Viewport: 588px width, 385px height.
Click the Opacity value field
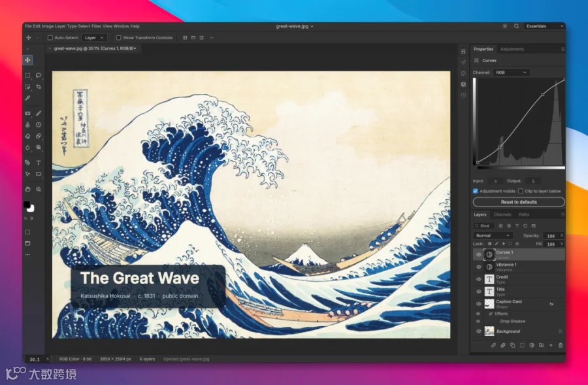(x=551, y=236)
